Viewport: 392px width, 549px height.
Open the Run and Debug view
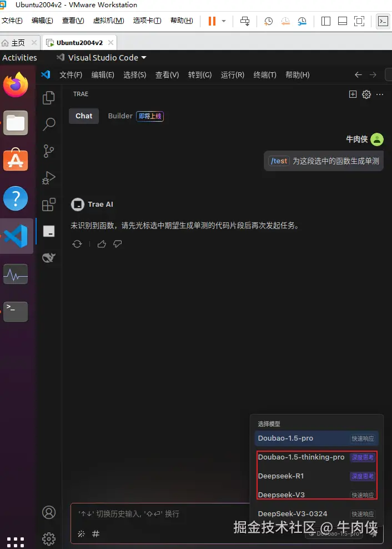[49, 178]
